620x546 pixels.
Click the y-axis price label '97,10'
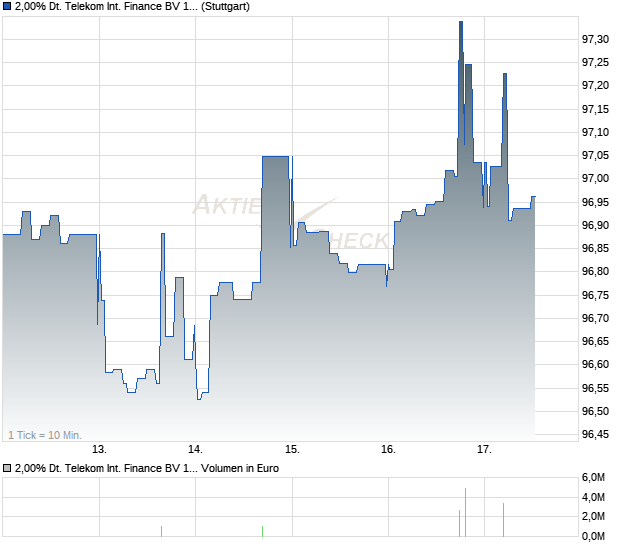coord(595,132)
